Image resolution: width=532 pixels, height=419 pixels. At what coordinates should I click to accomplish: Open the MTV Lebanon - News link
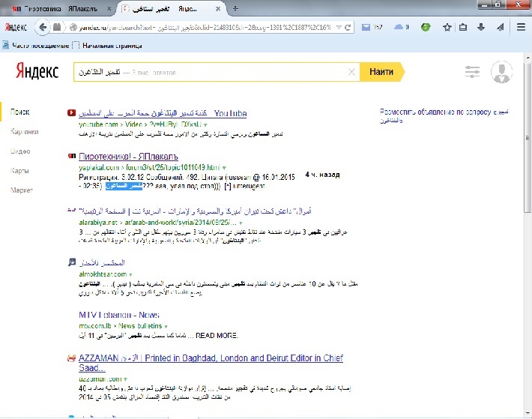click(118, 315)
